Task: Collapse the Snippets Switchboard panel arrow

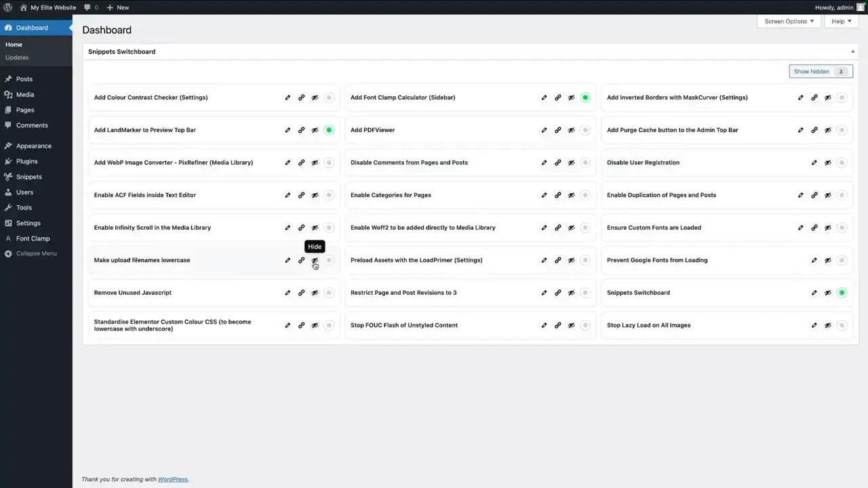Action: [x=852, y=52]
